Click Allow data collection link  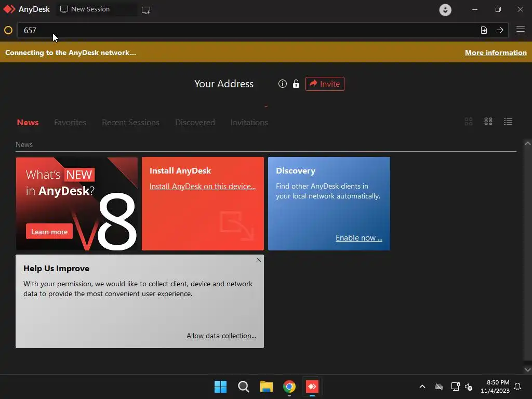click(x=221, y=336)
